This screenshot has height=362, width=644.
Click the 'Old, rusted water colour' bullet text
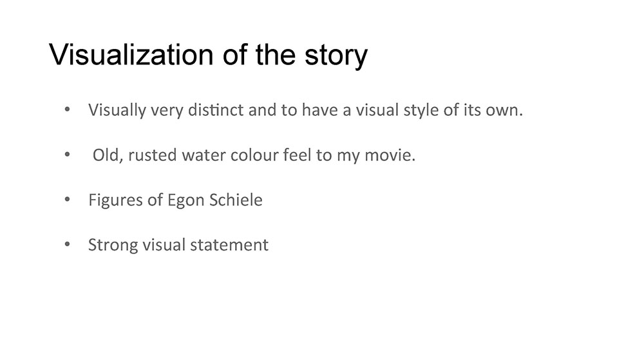pos(254,155)
